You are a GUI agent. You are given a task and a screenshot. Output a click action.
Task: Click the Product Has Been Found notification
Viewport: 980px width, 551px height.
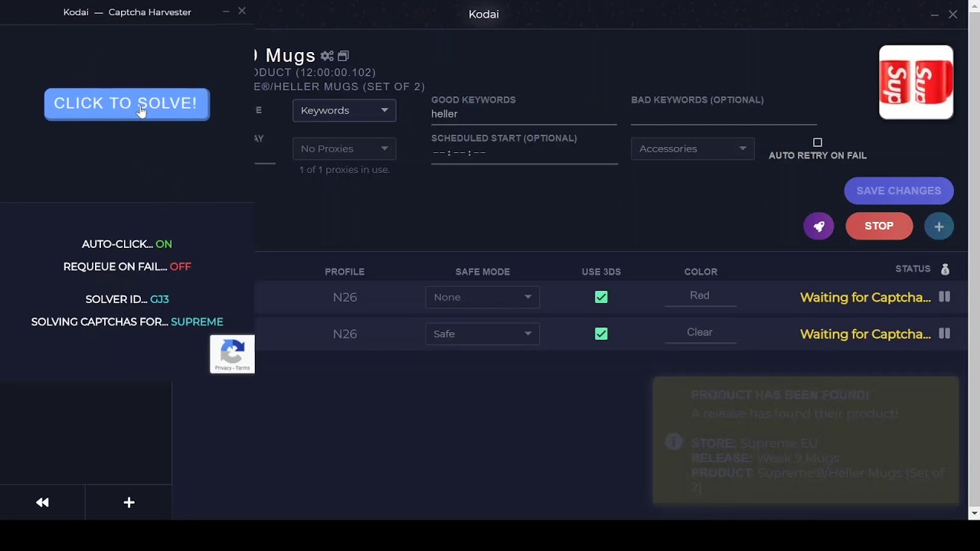point(805,441)
